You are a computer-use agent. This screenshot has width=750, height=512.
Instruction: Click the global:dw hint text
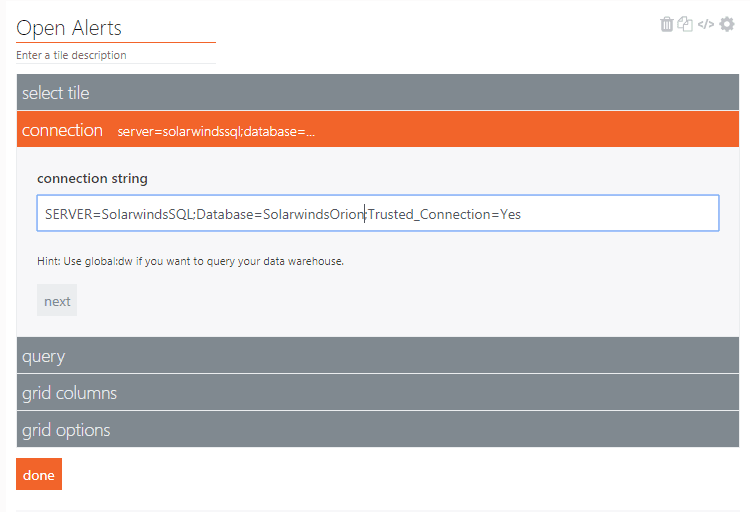tap(190, 261)
